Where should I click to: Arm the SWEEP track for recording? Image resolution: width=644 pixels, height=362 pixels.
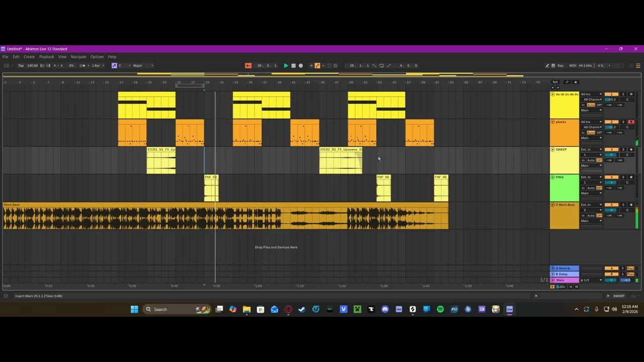631,149
